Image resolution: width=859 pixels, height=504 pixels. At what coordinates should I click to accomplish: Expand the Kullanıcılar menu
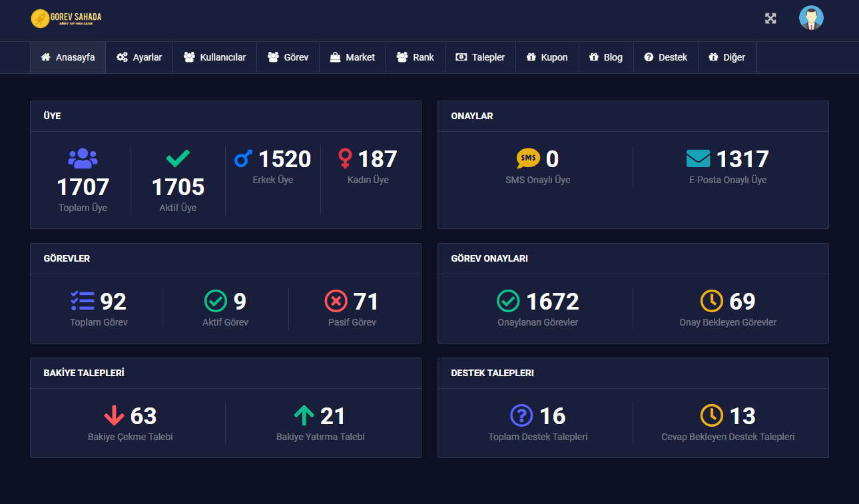tap(214, 57)
